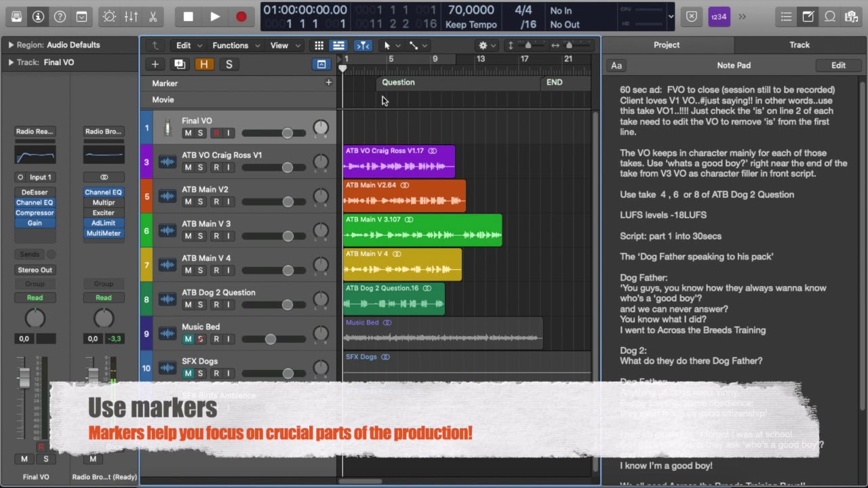
Task: Add a new track with plus button
Action: (155, 64)
